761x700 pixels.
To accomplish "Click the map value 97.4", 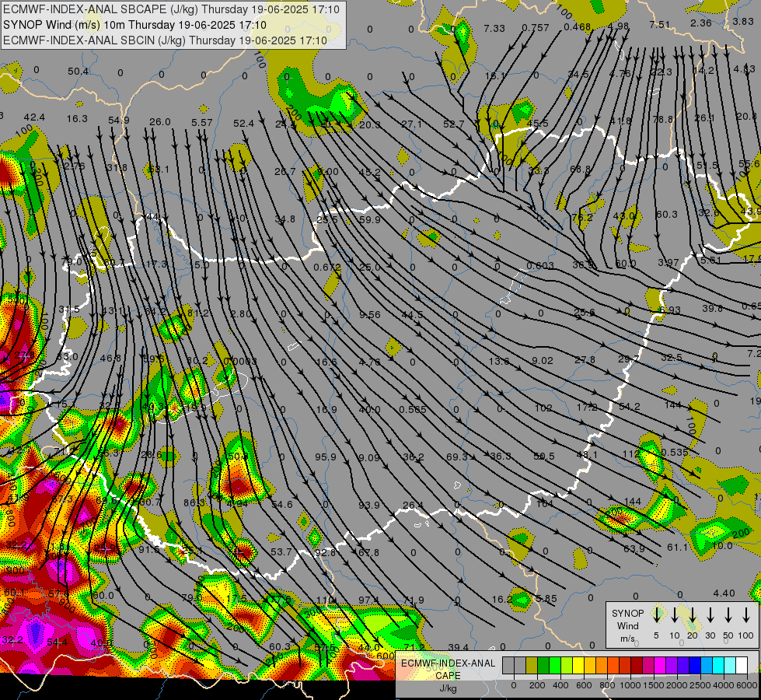I will click(x=369, y=600).
